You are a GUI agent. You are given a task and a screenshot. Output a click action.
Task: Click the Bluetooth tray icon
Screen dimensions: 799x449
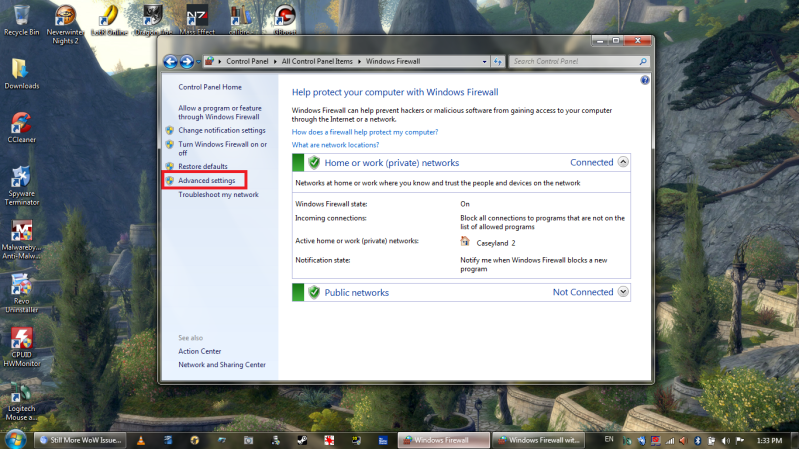(698, 440)
